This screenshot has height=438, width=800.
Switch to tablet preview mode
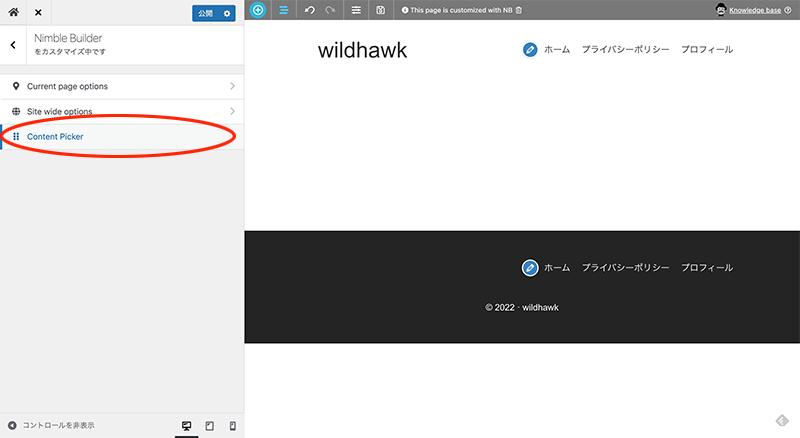[209, 426]
